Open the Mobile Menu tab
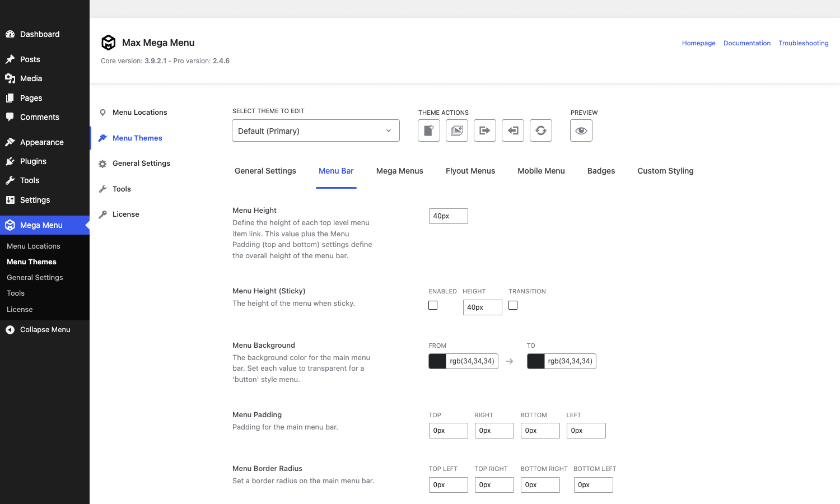 541,171
